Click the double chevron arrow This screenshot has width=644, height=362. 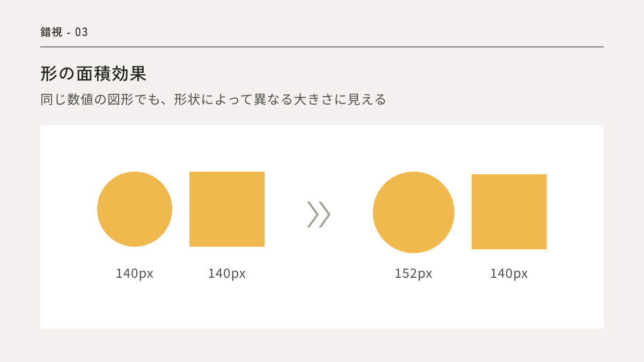[x=318, y=215]
